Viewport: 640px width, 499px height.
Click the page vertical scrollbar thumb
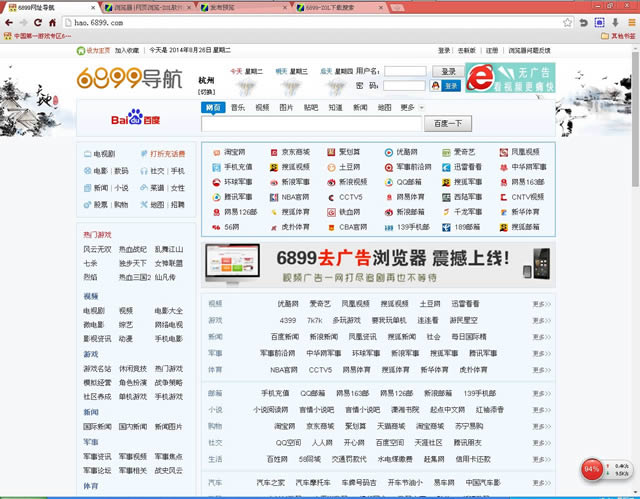tap(636, 118)
